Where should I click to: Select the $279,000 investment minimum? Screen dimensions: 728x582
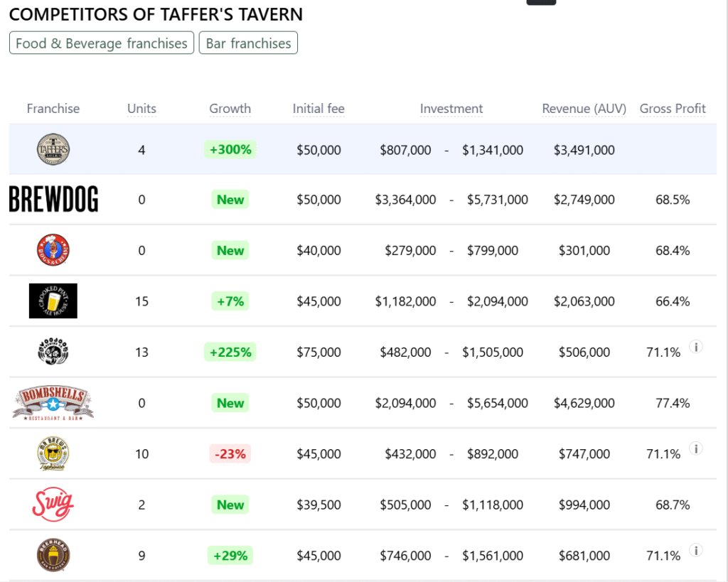[410, 251]
